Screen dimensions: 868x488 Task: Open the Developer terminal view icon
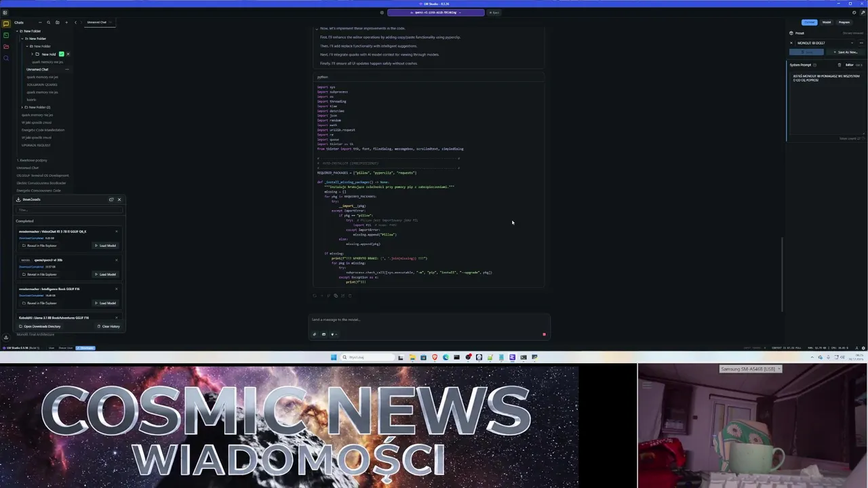point(6,35)
